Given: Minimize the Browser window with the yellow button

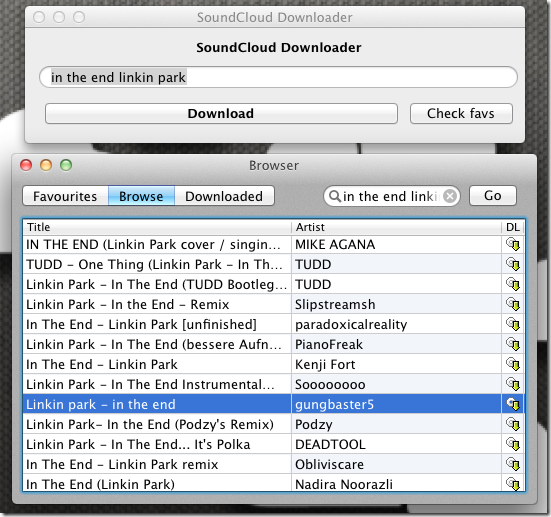Looking at the screenshot, I should tap(46, 165).
